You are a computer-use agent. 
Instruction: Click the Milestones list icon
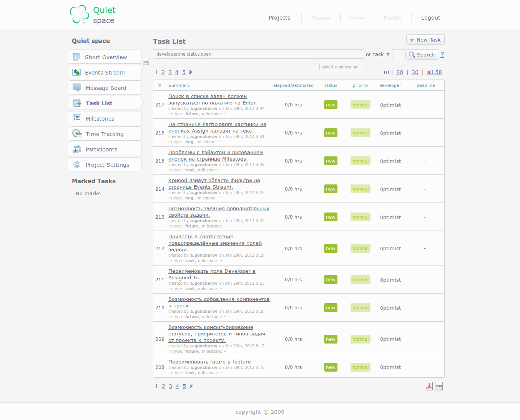[77, 118]
